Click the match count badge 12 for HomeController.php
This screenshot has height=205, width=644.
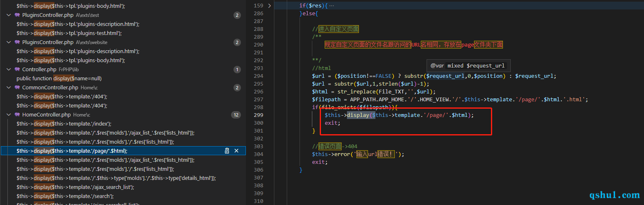pyautogui.click(x=236, y=115)
